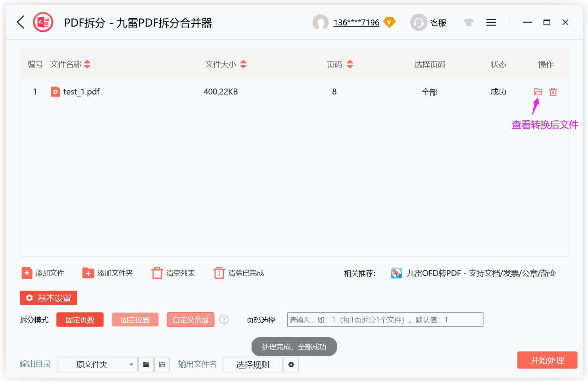
Task: Select 固定位置 split mode
Action: pyautogui.click(x=135, y=320)
